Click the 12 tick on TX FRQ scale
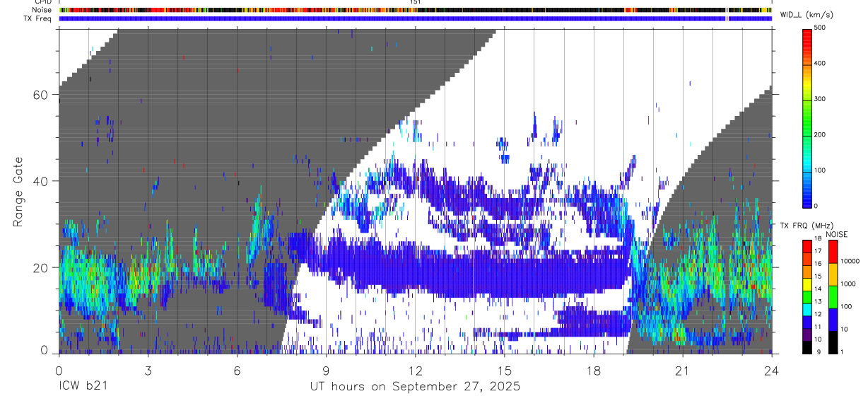868x401 pixels. (x=819, y=314)
